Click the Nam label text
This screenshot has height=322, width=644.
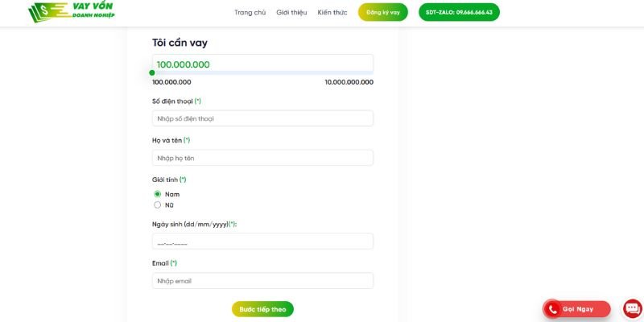click(172, 194)
